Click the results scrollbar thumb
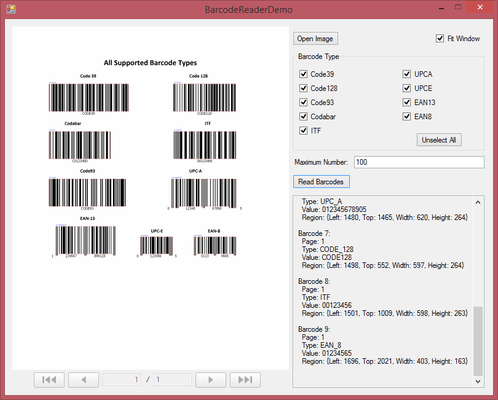This screenshot has height=400, width=498. 478,341
